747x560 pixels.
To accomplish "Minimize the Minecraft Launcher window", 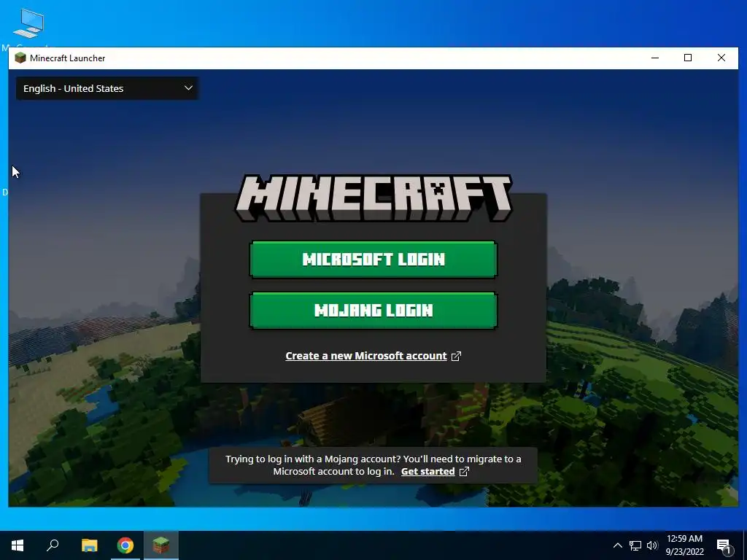I will tap(655, 58).
